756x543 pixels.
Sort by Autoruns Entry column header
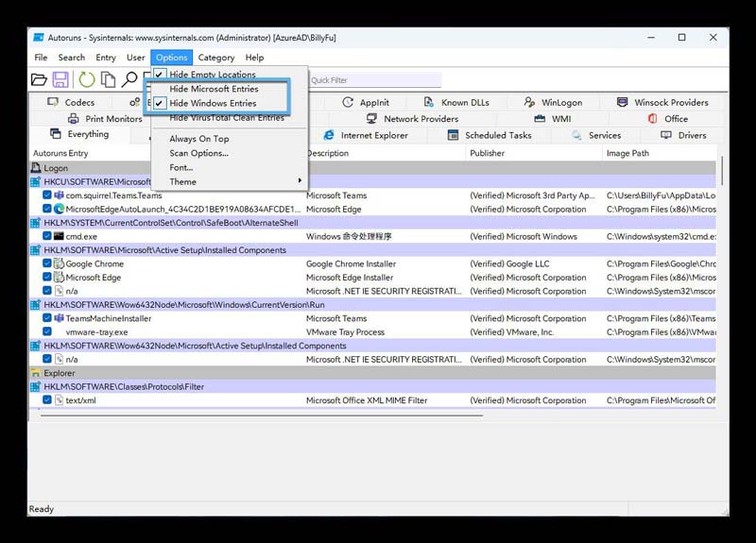pos(92,153)
